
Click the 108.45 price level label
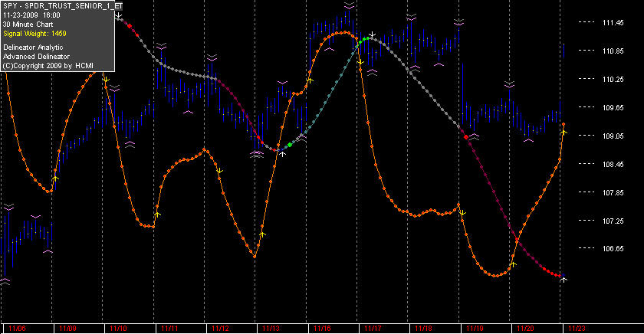613,164
